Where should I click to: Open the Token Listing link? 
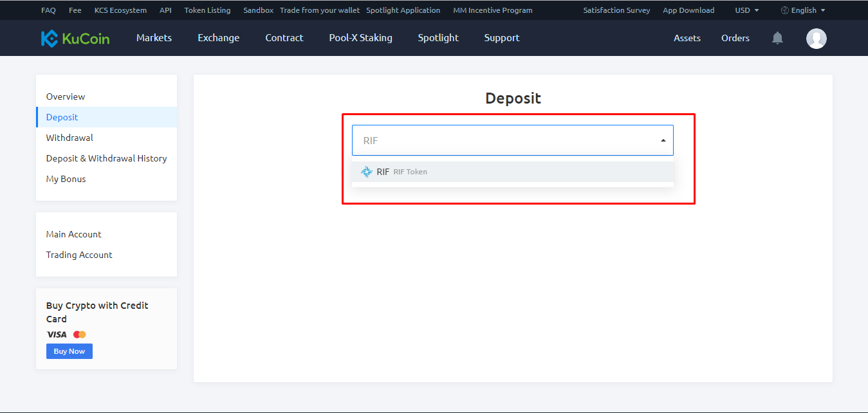pos(207,10)
